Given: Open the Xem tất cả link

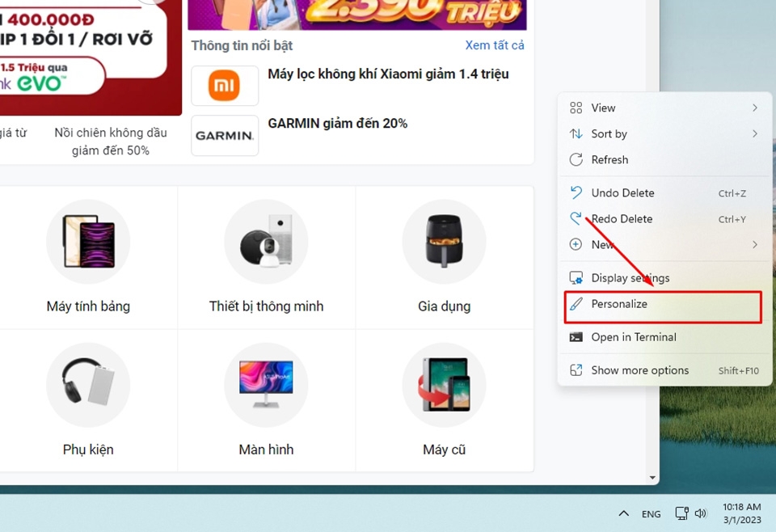Looking at the screenshot, I should coord(495,45).
